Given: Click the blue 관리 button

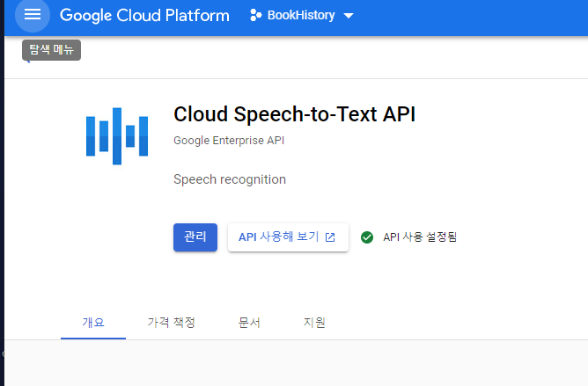Looking at the screenshot, I should (195, 237).
